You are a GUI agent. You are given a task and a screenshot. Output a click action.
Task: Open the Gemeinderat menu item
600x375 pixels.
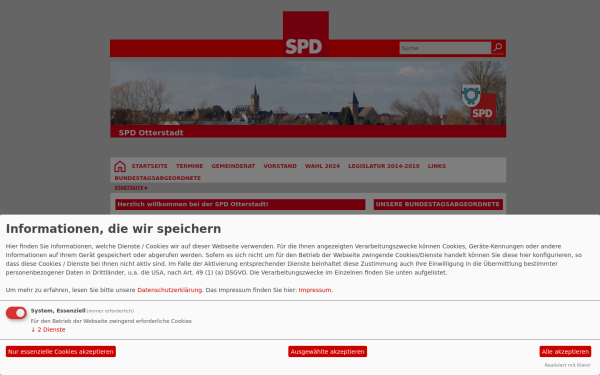coord(233,166)
